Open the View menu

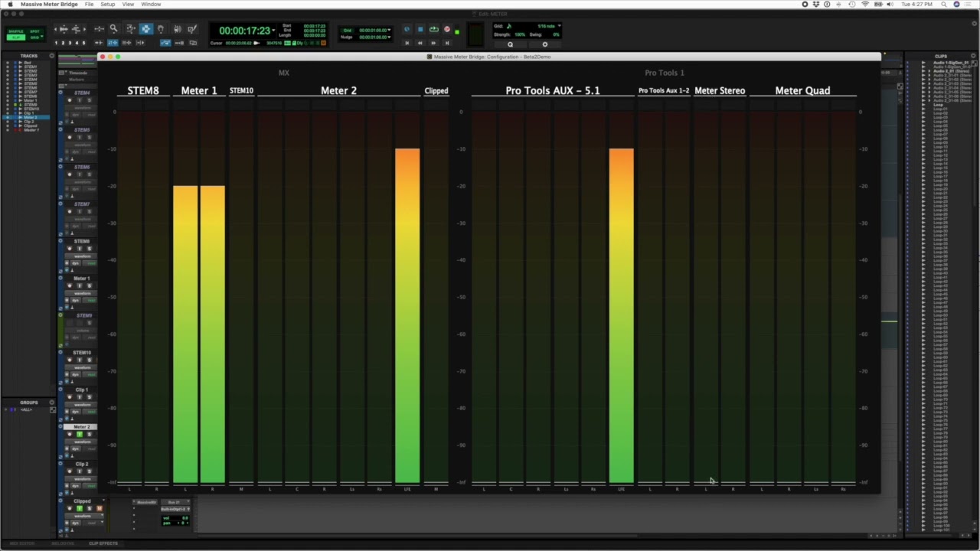[x=128, y=4]
